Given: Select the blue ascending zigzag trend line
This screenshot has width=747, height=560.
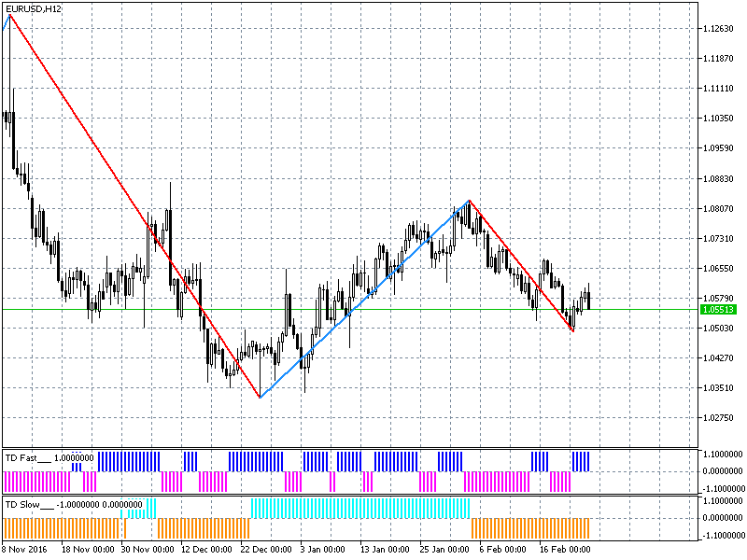Looking at the screenshot, I should (x=364, y=299).
